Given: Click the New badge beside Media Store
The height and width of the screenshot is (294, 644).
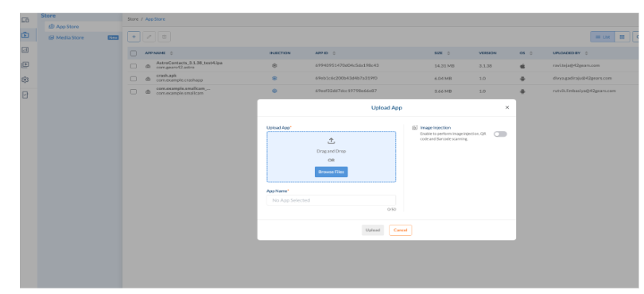Looking at the screenshot, I should pyautogui.click(x=113, y=38).
